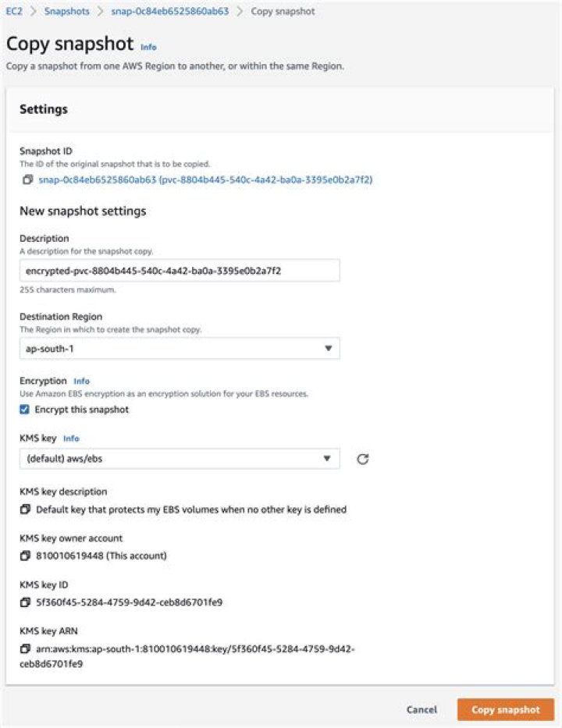Copy the KMS key owner account number

26,556
